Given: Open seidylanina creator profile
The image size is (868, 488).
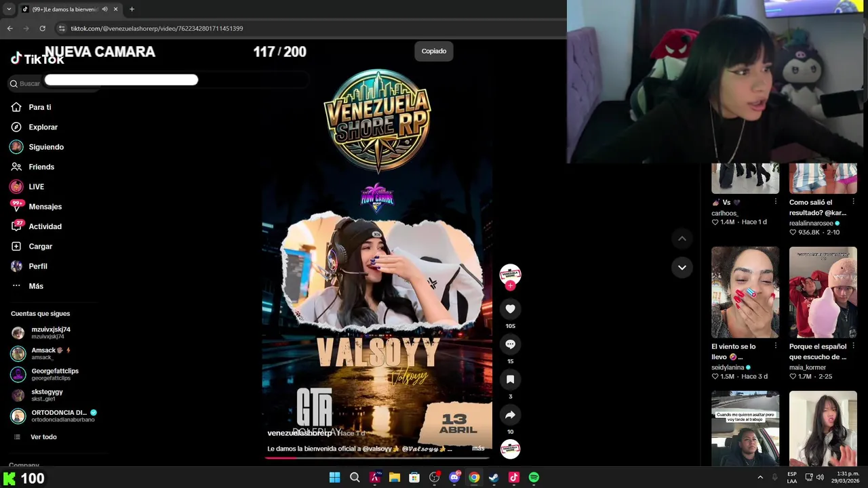Looking at the screenshot, I should [728, 367].
